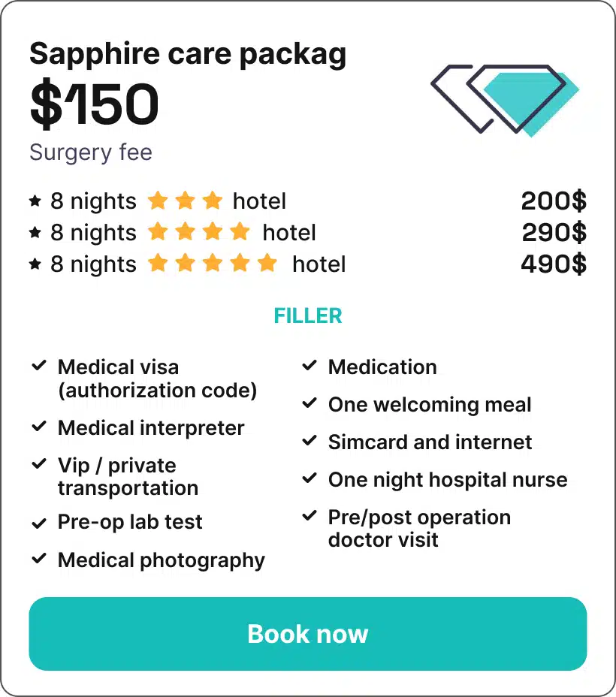Screen dimensions: 616x697
Task: Select the four-star 8 nights hotel row
Action: click(x=307, y=233)
